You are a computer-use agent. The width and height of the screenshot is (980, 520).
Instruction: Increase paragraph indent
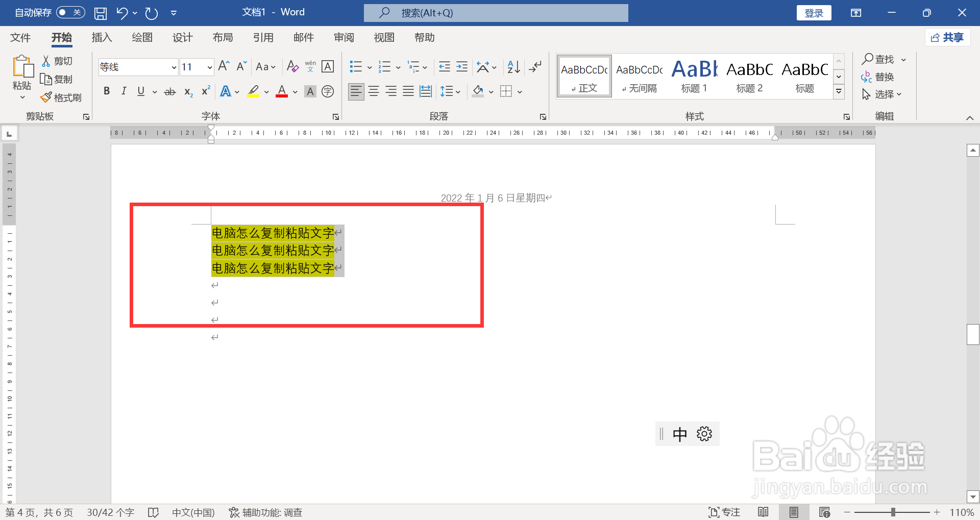coord(462,66)
